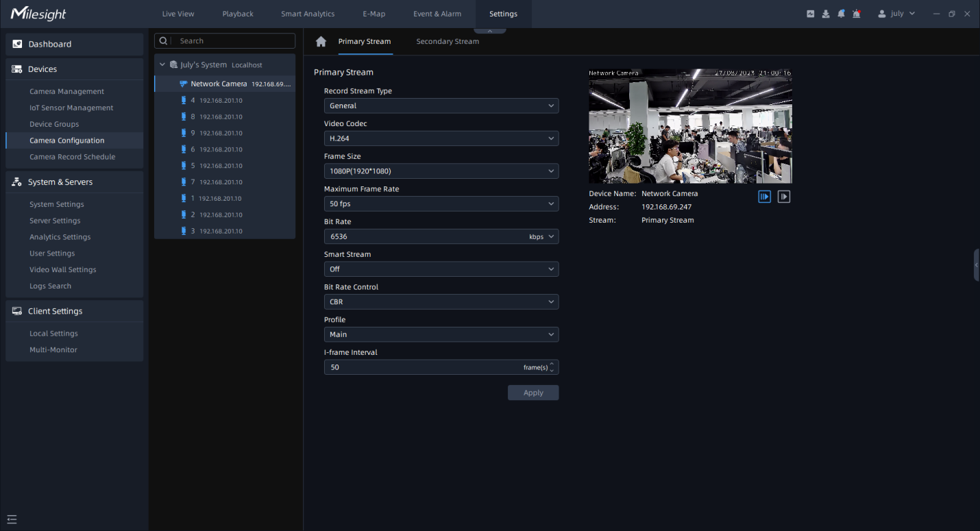
Task: Click the Apply button
Action: coord(533,393)
